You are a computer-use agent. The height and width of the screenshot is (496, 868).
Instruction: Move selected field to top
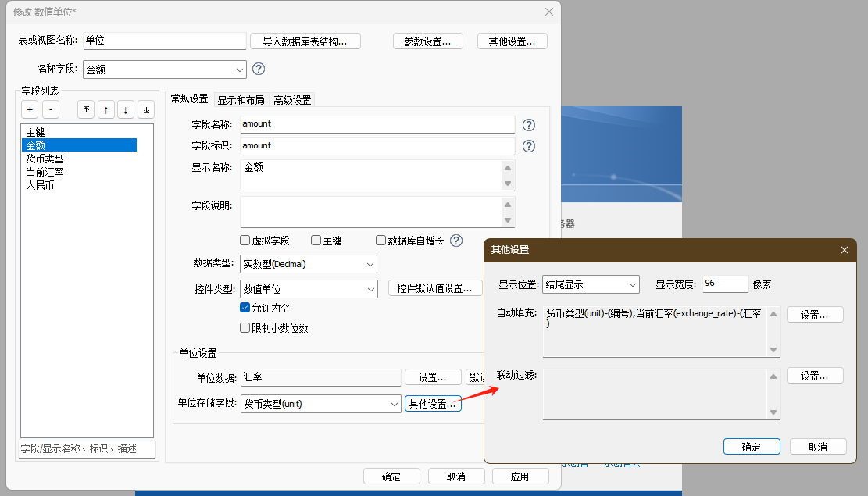coord(86,110)
